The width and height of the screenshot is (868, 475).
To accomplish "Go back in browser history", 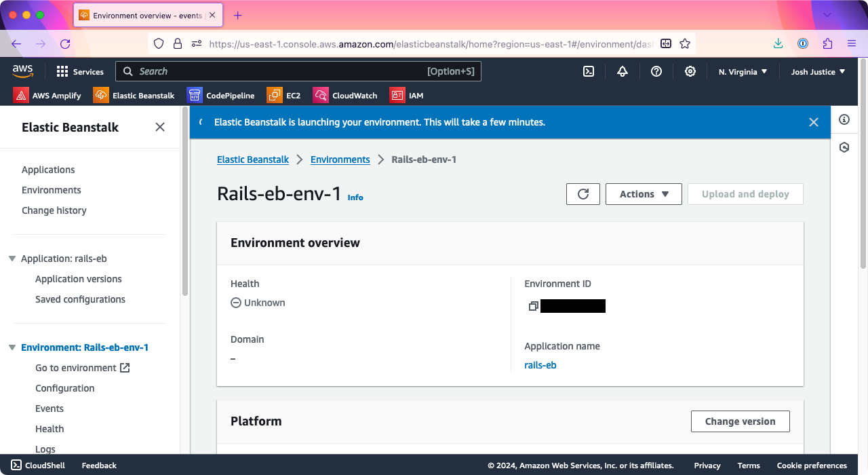I will (16, 43).
